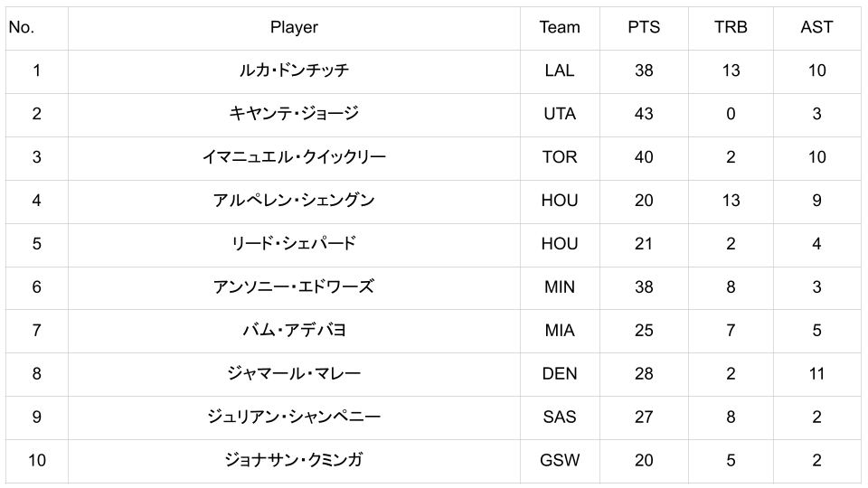Image resolution: width=868 pixels, height=488 pixels.
Task: Click the TRB column header
Action: pyautogui.click(x=731, y=27)
